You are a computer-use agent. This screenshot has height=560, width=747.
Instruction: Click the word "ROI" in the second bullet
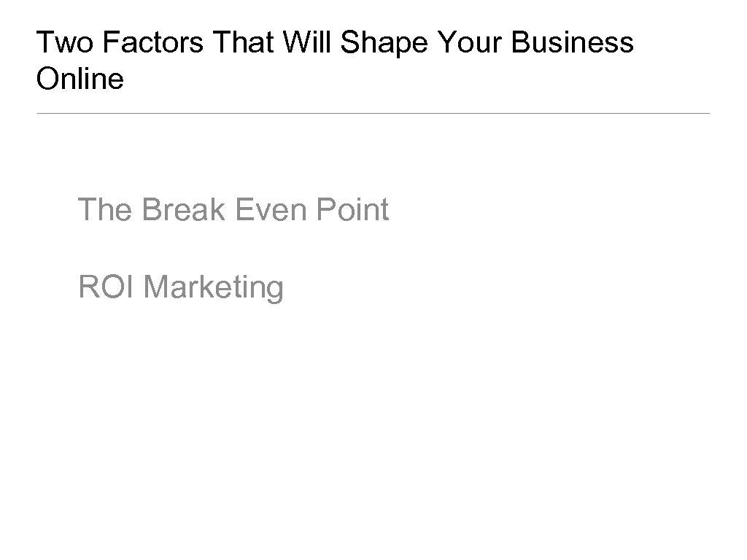tap(107, 287)
